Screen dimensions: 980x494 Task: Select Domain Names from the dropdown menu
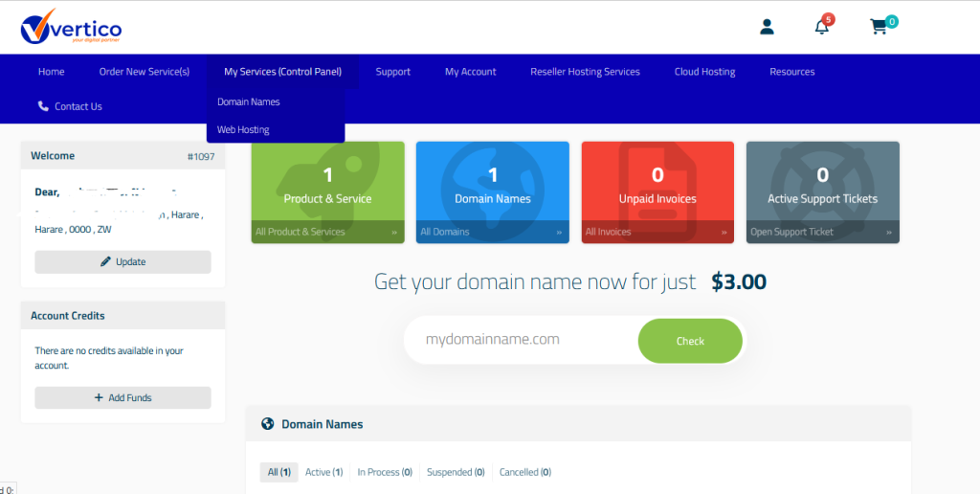coord(249,101)
